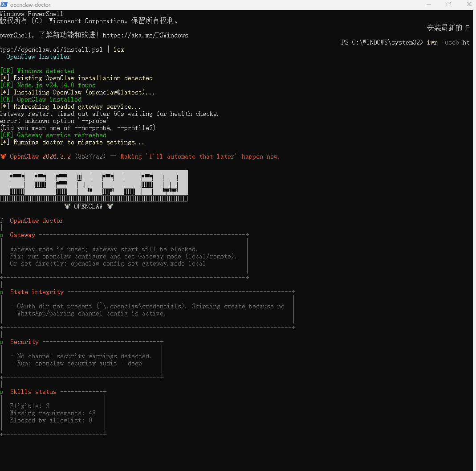
Task: Click 'Blocked by allowlist: 0' line
Action: click(x=51, y=421)
